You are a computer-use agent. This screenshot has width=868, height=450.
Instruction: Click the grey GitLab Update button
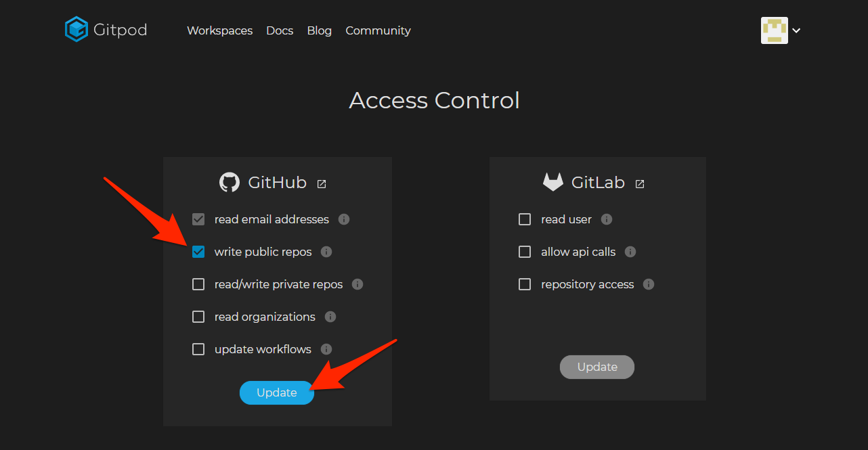point(597,367)
